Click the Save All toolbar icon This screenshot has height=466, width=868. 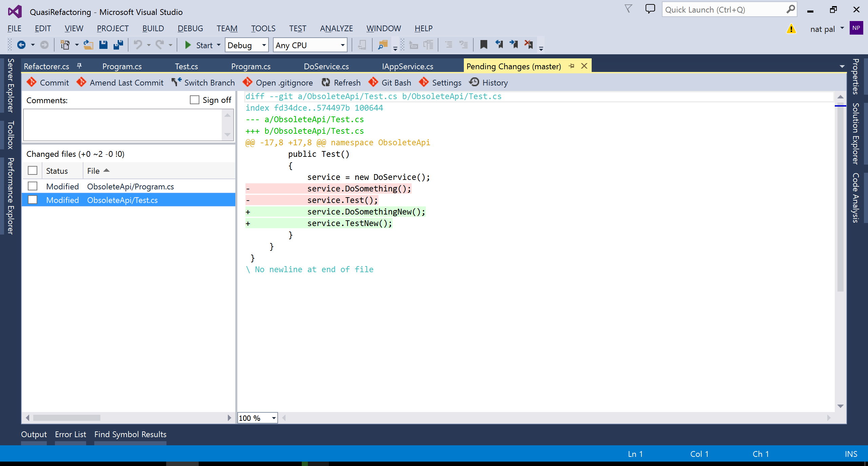[118, 45]
